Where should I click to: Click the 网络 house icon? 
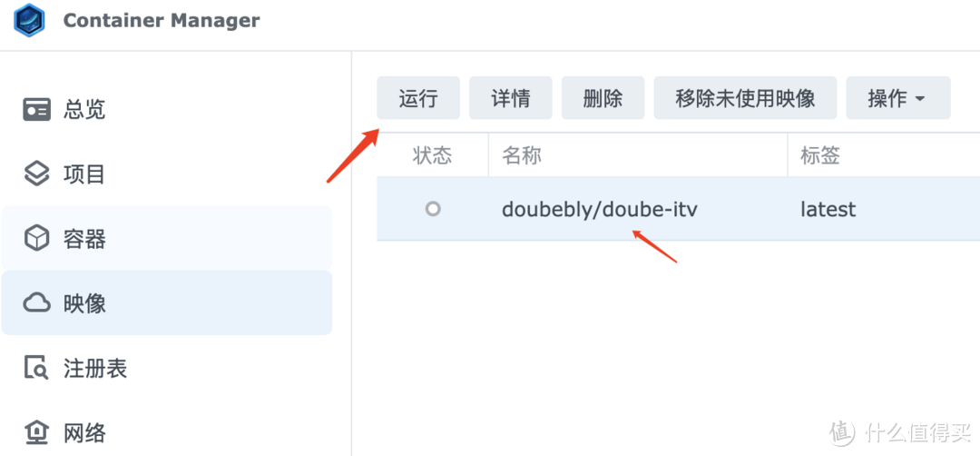pos(36,432)
